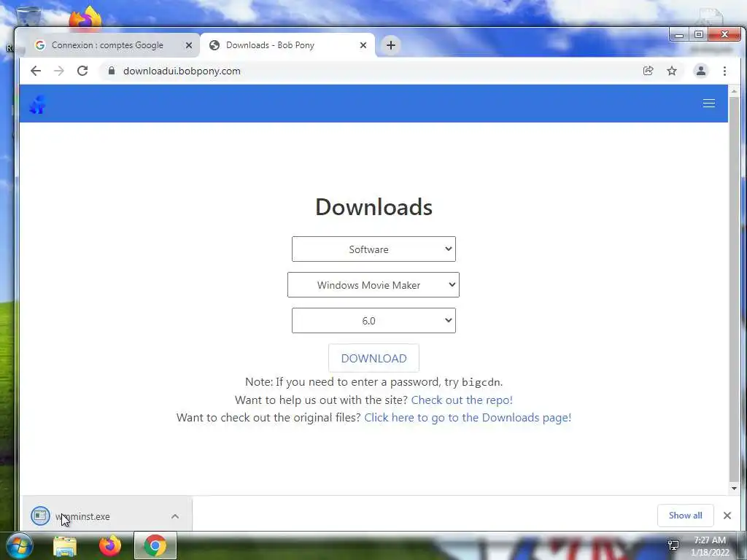Open the hamburger navigation menu

(x=709, y=104)
